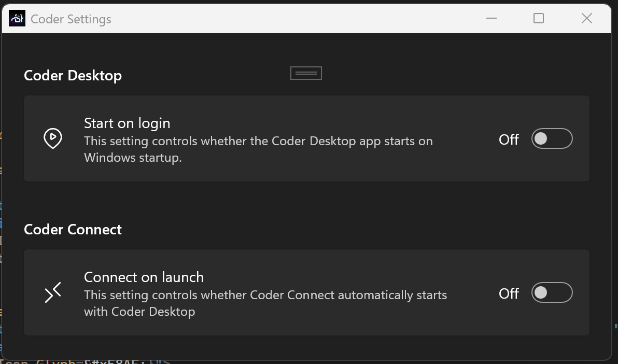
Task: Click the Coder Connect automatically starts description
Action: [265, 303]
